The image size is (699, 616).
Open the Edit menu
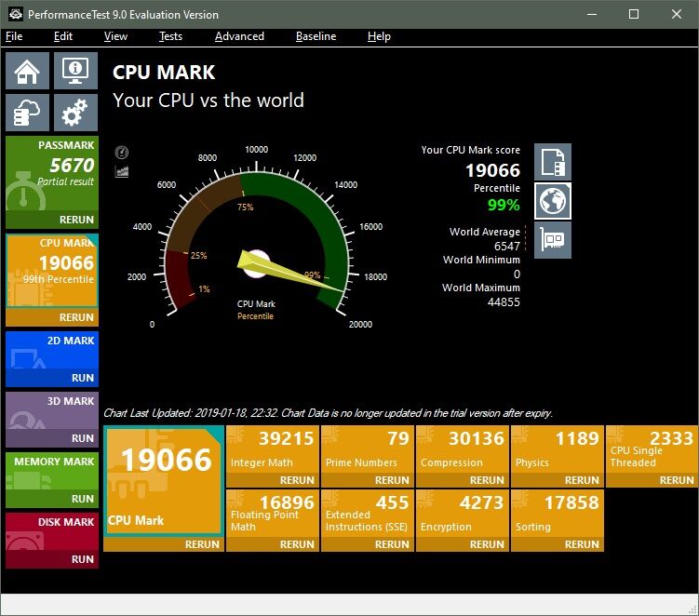coord(63,36)
